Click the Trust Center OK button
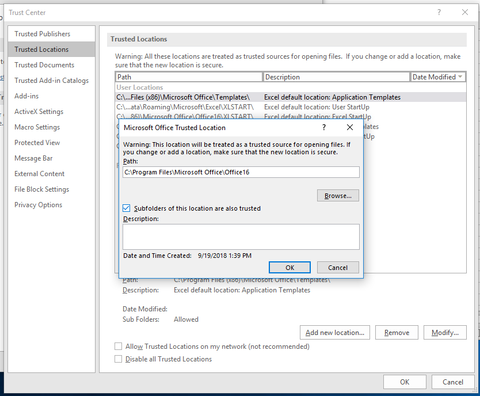This screenshot has width=480, height=396. [405, 382]
